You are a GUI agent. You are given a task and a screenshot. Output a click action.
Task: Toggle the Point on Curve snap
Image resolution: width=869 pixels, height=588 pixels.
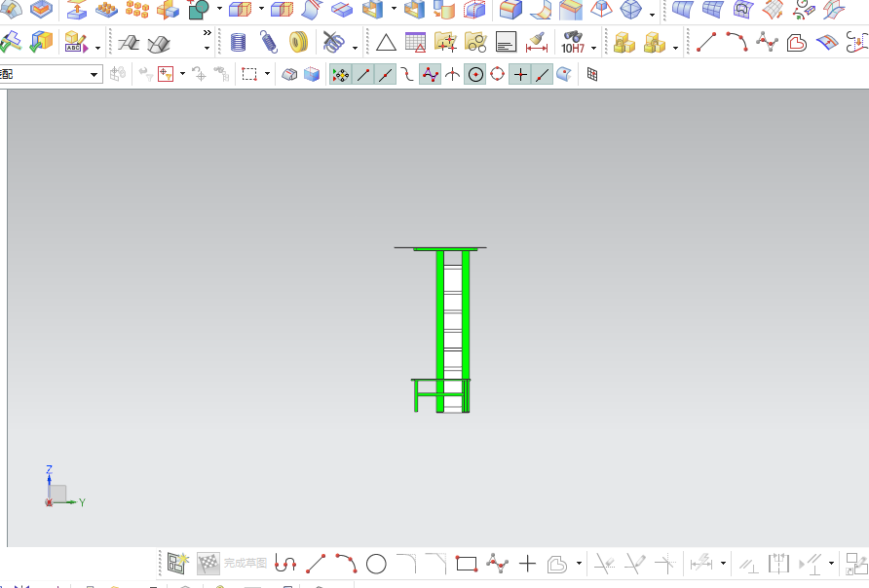pyautogui.click(x=542, y=74)
